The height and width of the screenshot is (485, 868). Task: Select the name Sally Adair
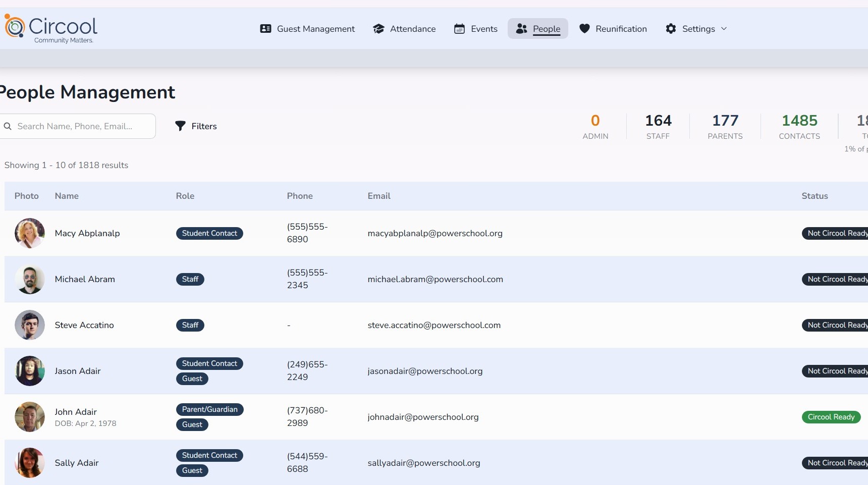77,463
